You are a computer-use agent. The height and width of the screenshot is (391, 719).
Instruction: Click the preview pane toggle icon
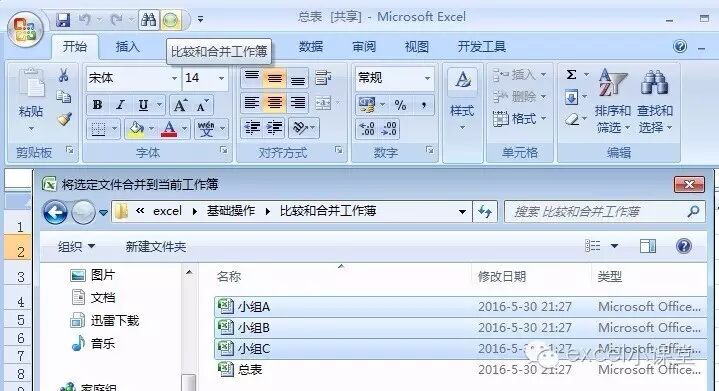[x=648, y=246]
